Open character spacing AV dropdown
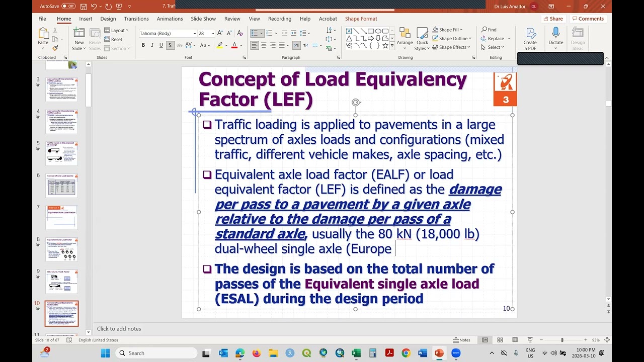The height and width of the screenshot is (362, 644). [x=191, y=45]
